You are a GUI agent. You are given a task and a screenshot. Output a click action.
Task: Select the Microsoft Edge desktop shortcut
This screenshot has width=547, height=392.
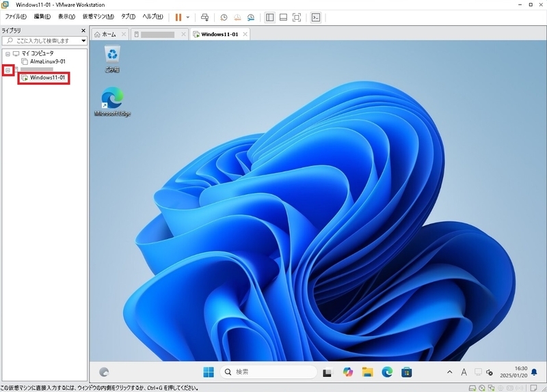click(x=112, y=102)
